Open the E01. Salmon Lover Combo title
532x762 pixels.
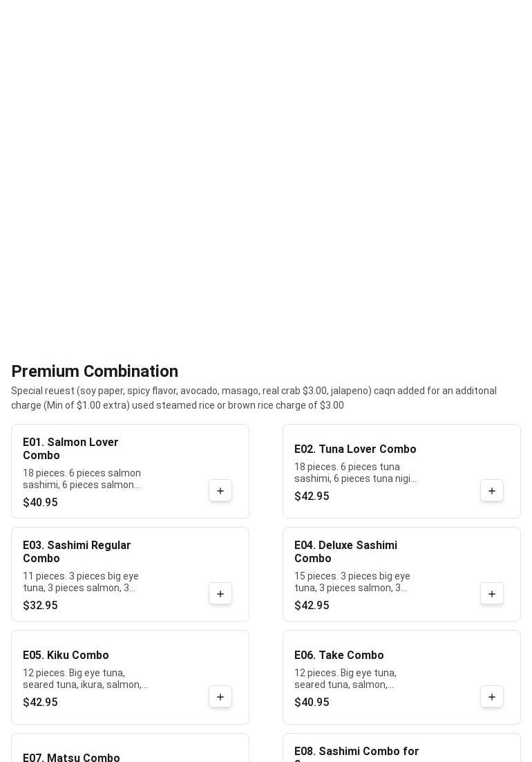(x=70, y=449)
